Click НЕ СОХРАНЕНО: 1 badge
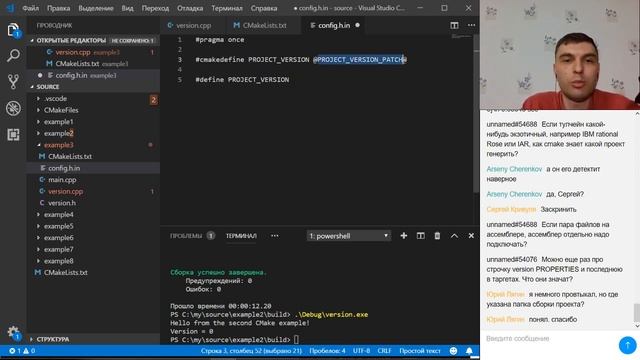The height and width of the screenshot is (360, 640). coord(133,41)
